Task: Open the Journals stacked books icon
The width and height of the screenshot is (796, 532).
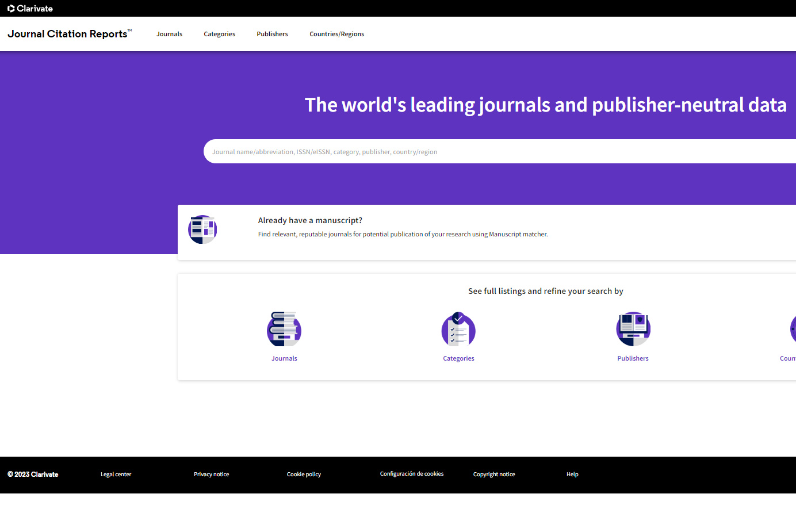Action: (x=284, y=329)
